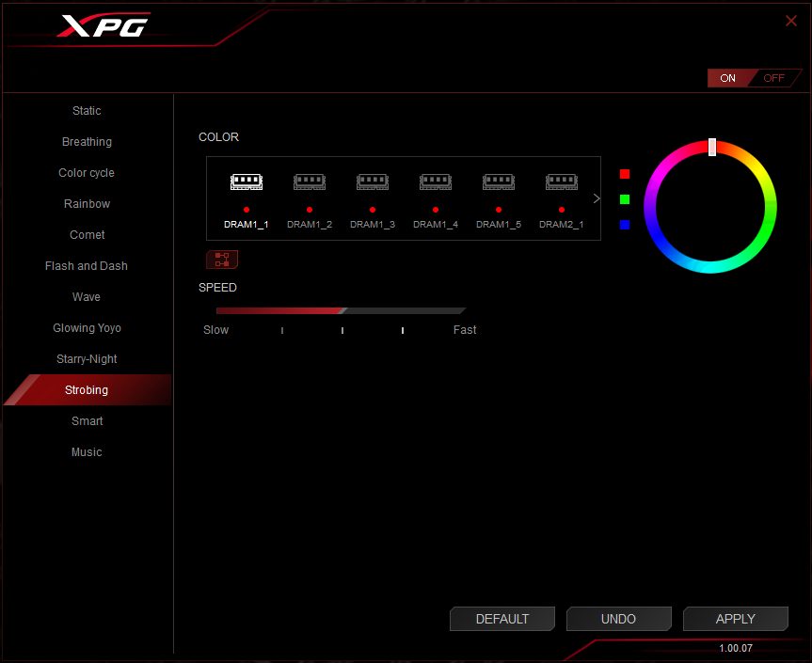Pick the green color swatch
The image size is (812, 663).
(x=625, y=199)
